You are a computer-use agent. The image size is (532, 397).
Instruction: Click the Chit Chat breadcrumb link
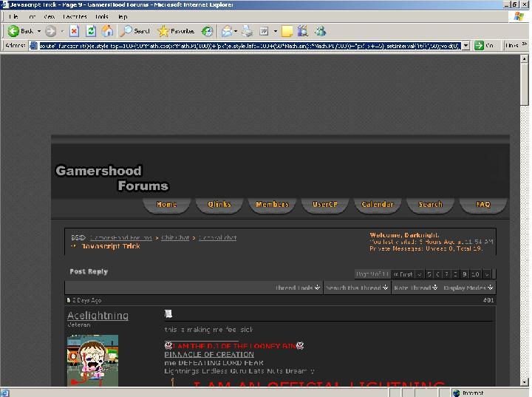pyautogui.click(x=175, y=238)
